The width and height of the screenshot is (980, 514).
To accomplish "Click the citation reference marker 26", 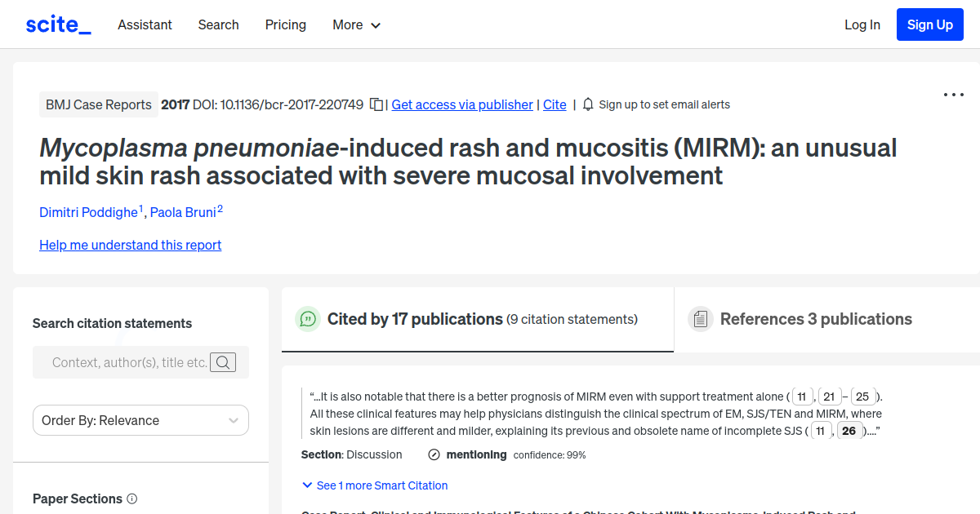I will pos(849,430).
